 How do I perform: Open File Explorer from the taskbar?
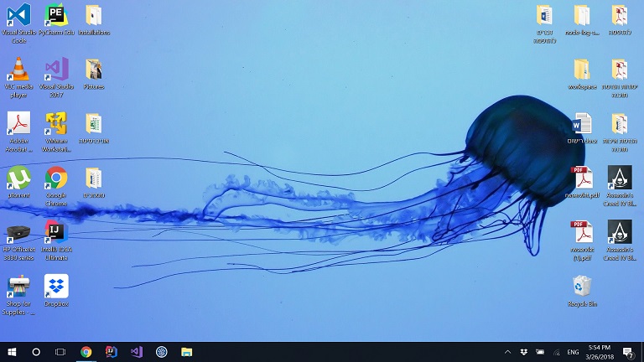point(187,352)
